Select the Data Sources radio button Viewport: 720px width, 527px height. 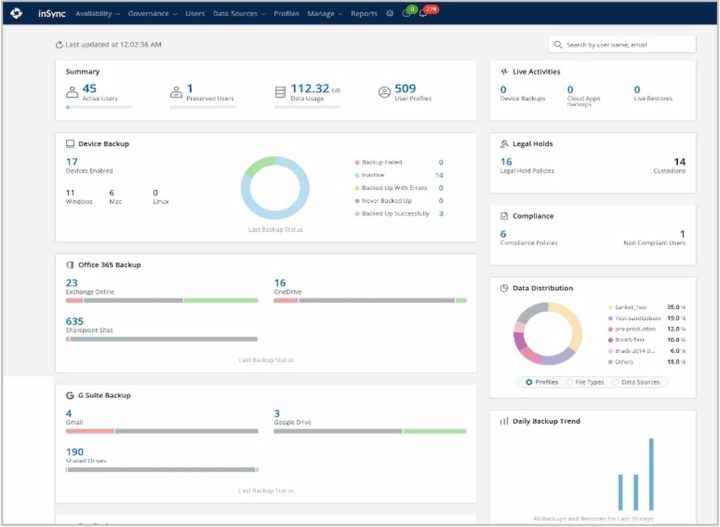[x=616, y=382]
